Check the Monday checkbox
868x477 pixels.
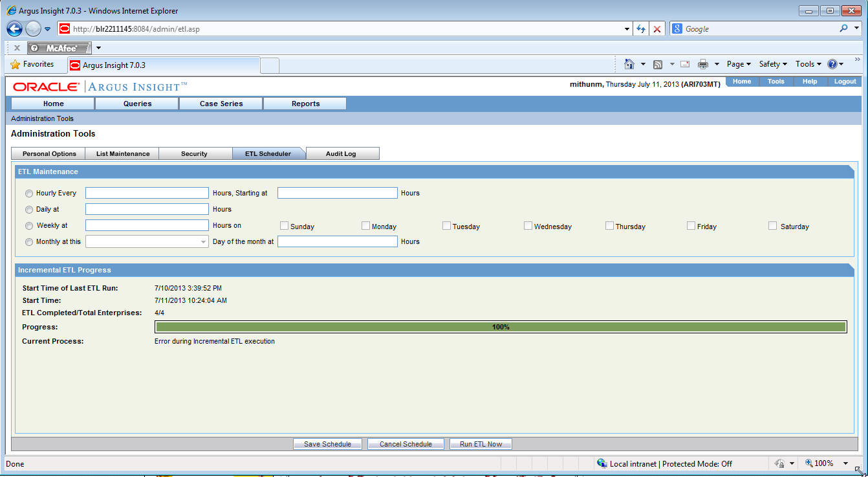pos(365,226)
